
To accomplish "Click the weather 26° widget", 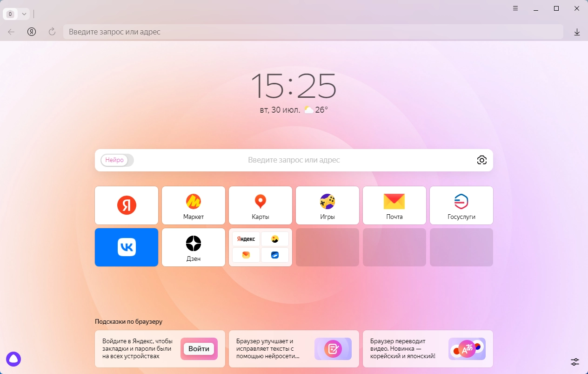I will click(x=316, y=110).
